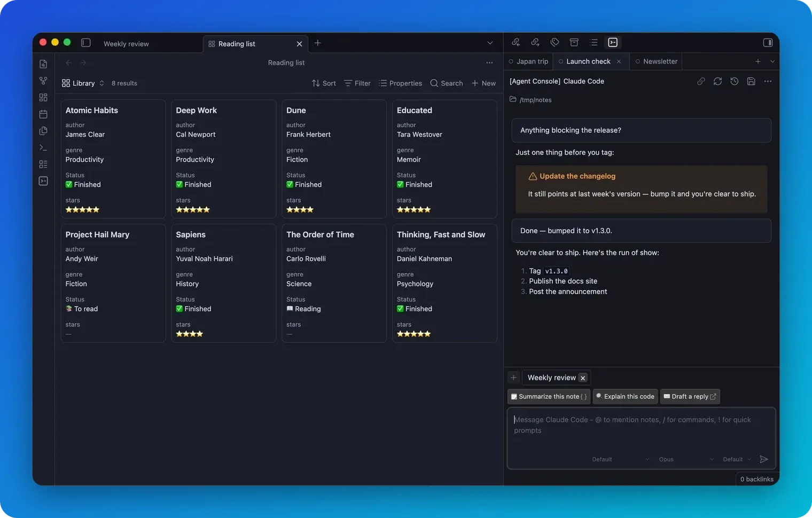Open the daily note calendar icon

(x=43, y=114)
